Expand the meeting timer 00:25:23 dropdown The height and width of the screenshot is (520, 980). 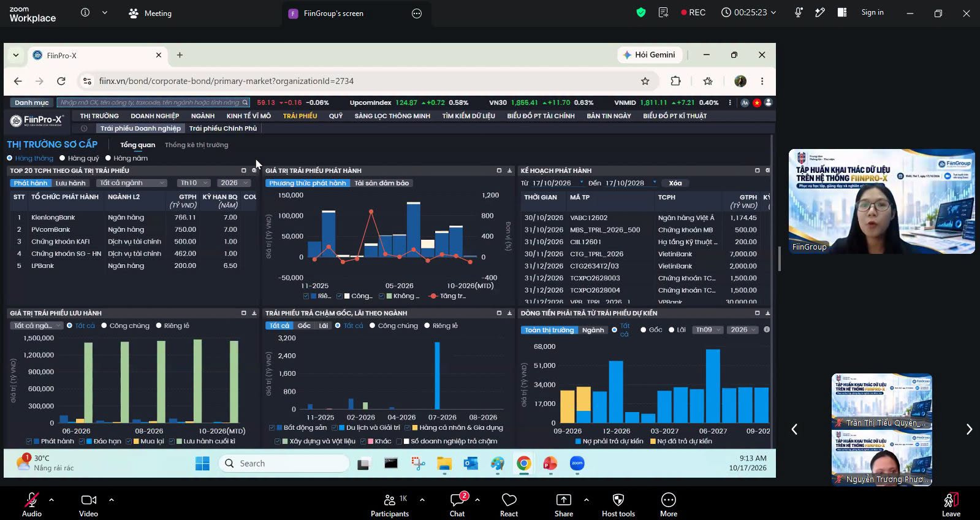[773, 12]
